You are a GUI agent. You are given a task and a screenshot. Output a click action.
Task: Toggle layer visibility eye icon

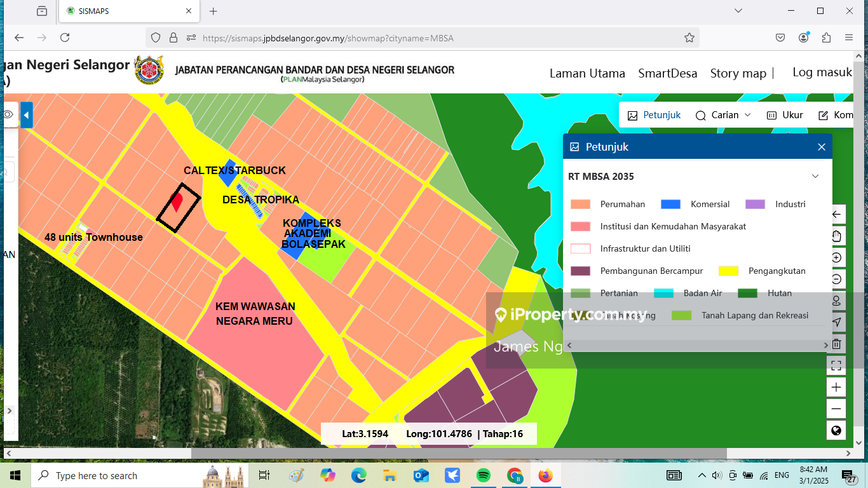click(8, 114)
